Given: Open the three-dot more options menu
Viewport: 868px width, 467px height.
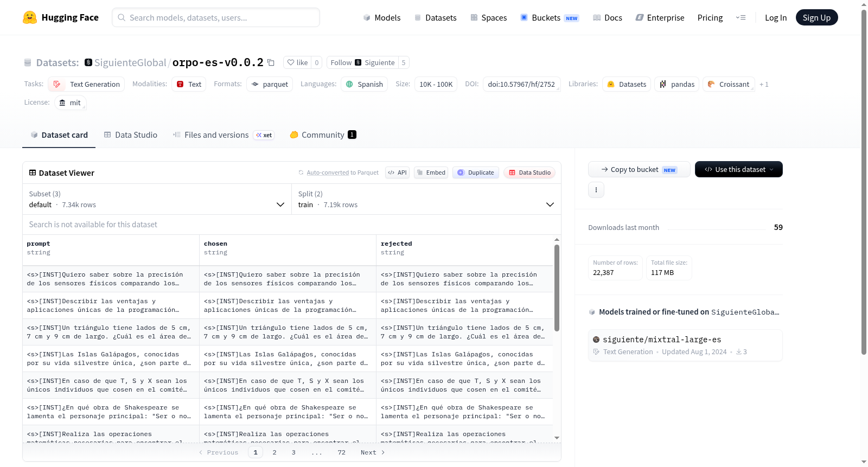Looking at the screenshot, I should click(596, 190).
